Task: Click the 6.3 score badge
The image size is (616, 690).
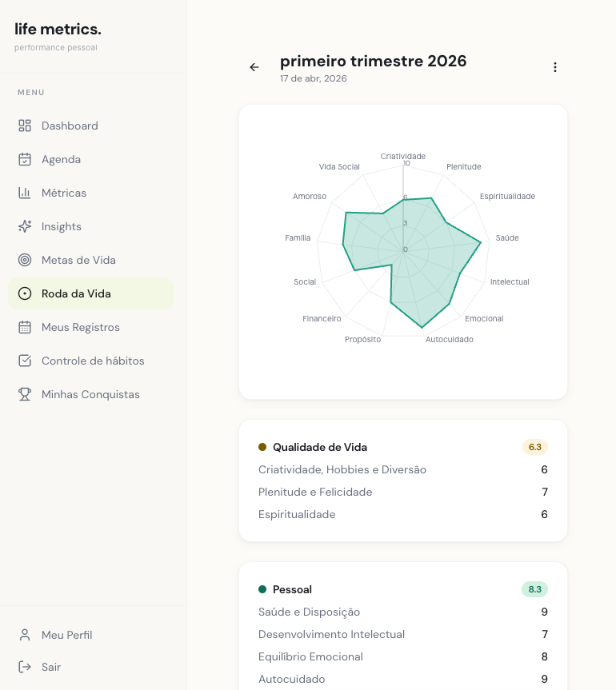Action: [x=534, y=447]
